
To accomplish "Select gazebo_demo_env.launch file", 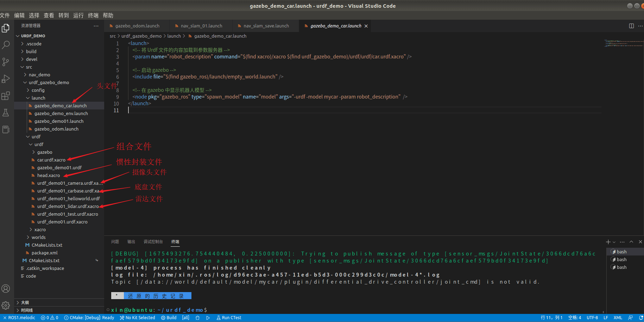I will click(x=59, y=113).
